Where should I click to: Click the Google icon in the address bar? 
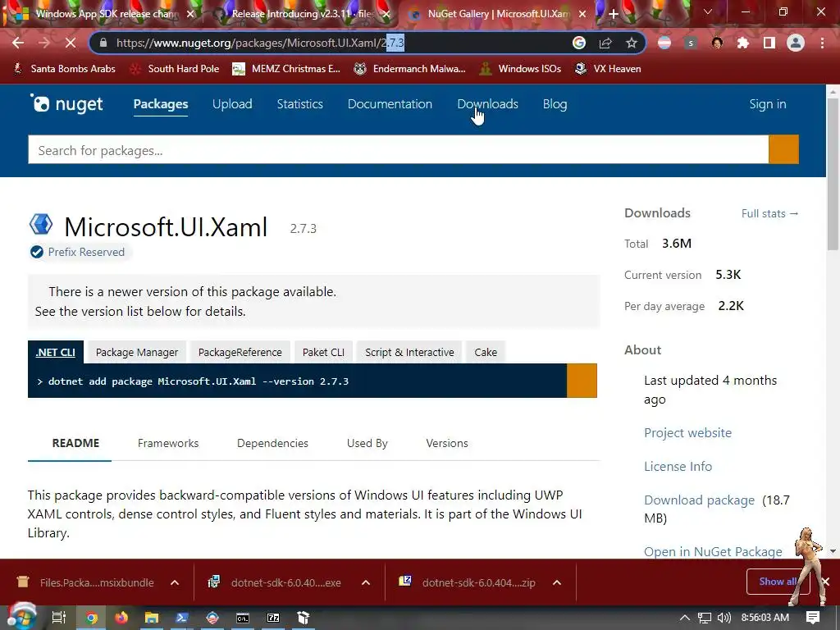coord(579,43)
